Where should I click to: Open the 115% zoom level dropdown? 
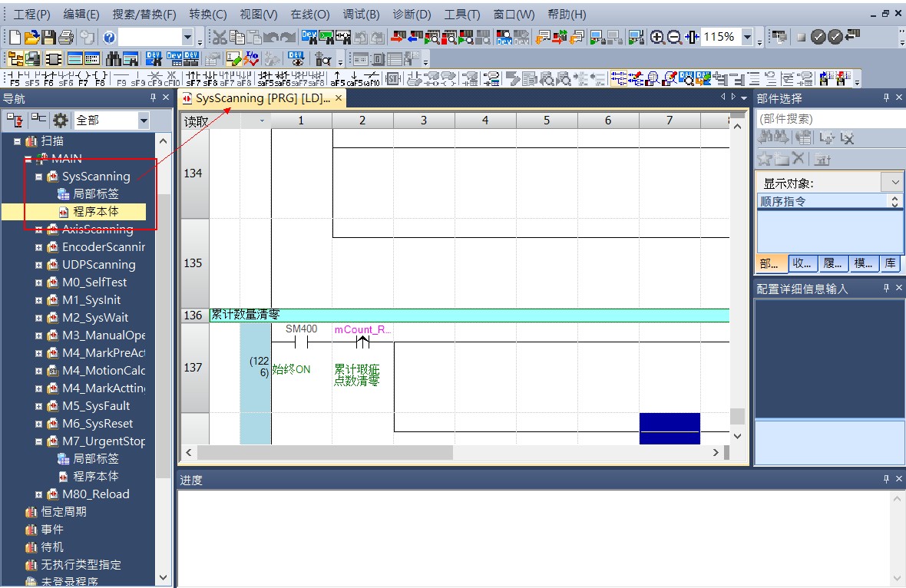pyautogui.click(x=747, y=37)
